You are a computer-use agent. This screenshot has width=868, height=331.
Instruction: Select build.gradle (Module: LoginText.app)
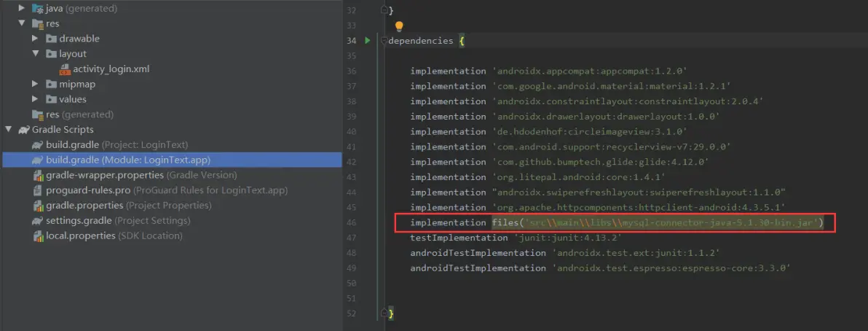172,160
